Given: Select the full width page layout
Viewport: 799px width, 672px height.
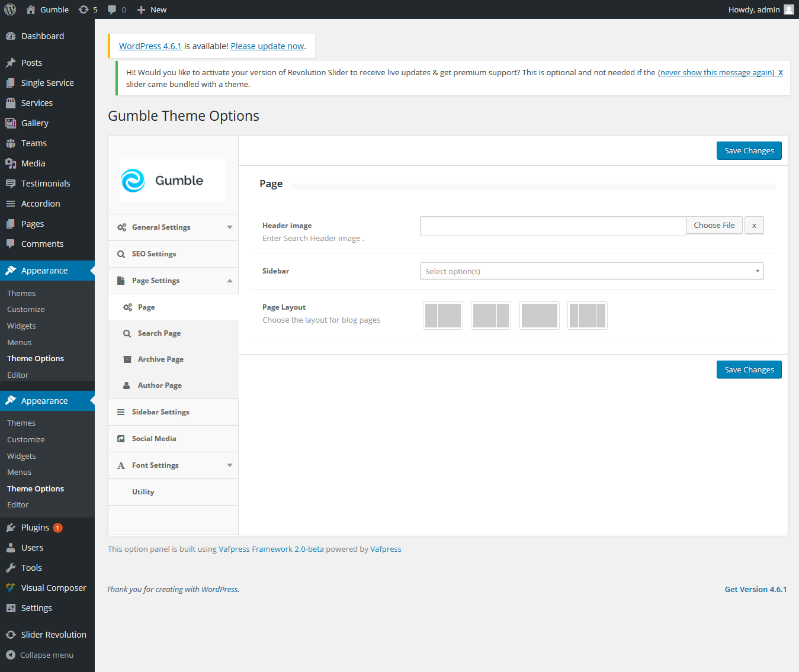Looking at the screenshot, I should pos(539,316).
